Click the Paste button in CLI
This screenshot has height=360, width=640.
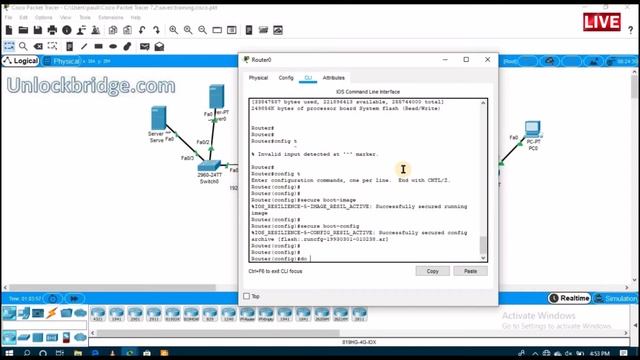pos(470,271)
